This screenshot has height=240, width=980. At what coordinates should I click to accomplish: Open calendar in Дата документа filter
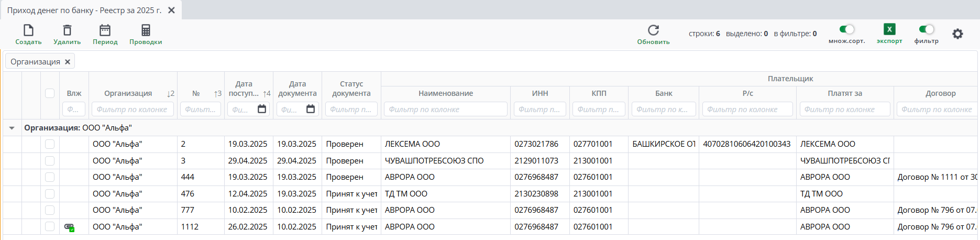point(311,109)
